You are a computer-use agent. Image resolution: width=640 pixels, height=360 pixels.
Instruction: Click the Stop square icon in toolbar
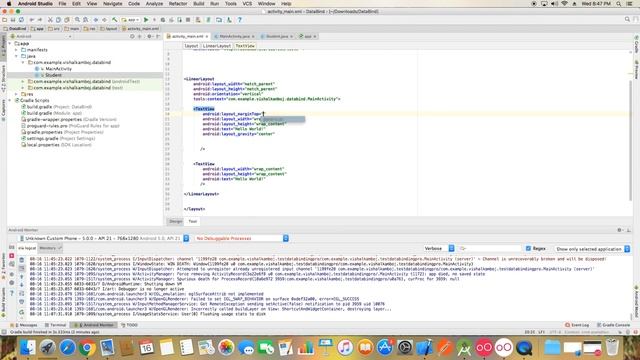188,20
